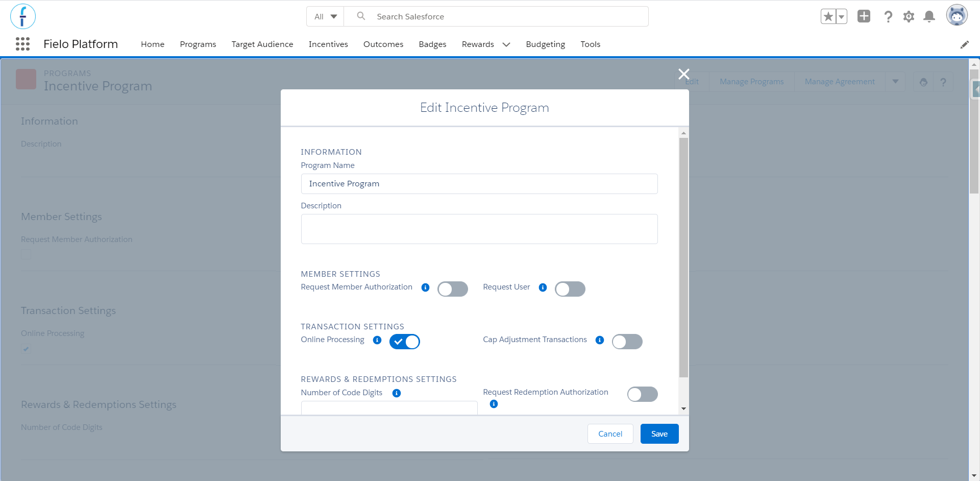Expand the Favorites list arrow
The width and height of the screenshot is (980, 481).
pyautogui.click(x=842, y=16)
